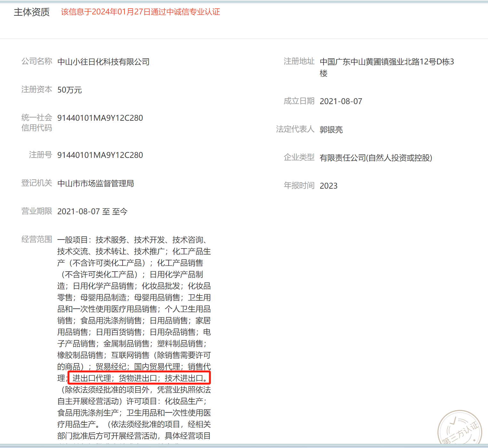
Task: Click the red 中诚信专业认证 notice text
Action: [140, 12]
